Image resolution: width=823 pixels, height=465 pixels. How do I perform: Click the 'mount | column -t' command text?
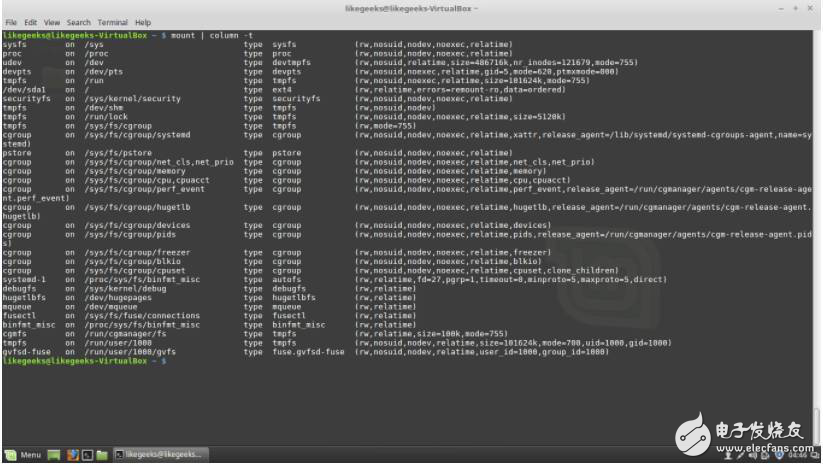[212, 35]
